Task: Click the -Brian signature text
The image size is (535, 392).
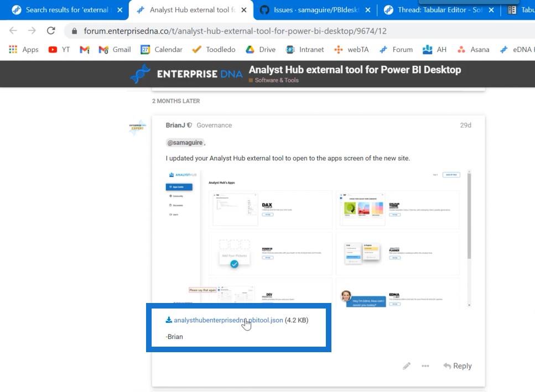Action: tap(174, 337)
